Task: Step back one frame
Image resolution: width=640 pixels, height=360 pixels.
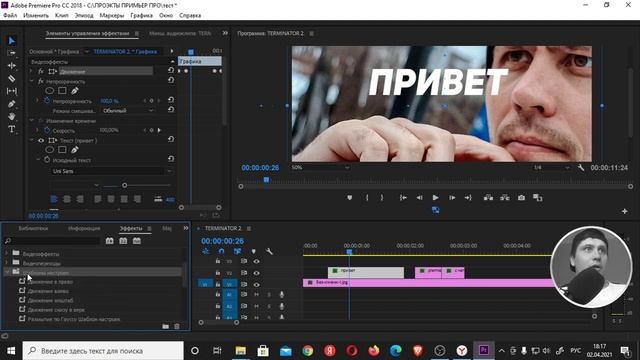Action: pos(419,198)
